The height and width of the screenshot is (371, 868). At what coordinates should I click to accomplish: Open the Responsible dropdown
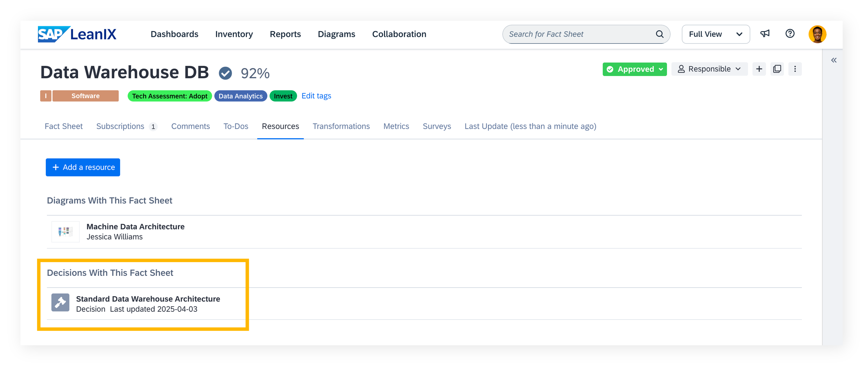tap(709, 69)
